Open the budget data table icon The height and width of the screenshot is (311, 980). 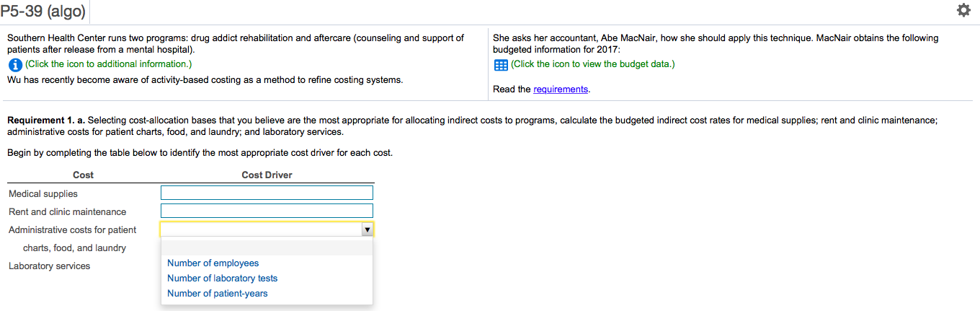tap(501, 65)
